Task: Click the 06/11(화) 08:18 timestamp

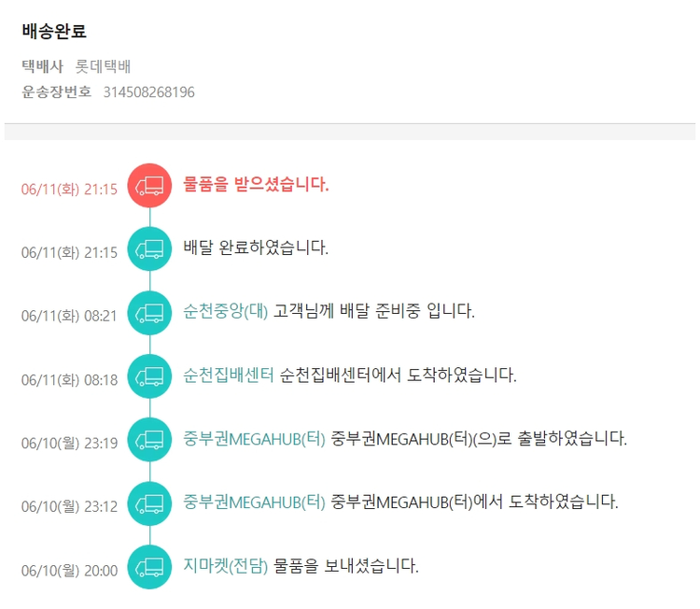Action: (69, 379)
